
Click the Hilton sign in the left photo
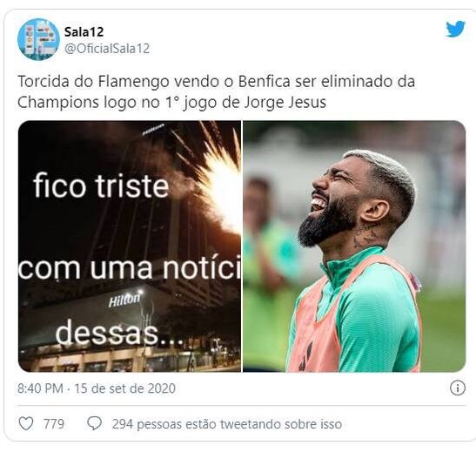coord(124,300)
